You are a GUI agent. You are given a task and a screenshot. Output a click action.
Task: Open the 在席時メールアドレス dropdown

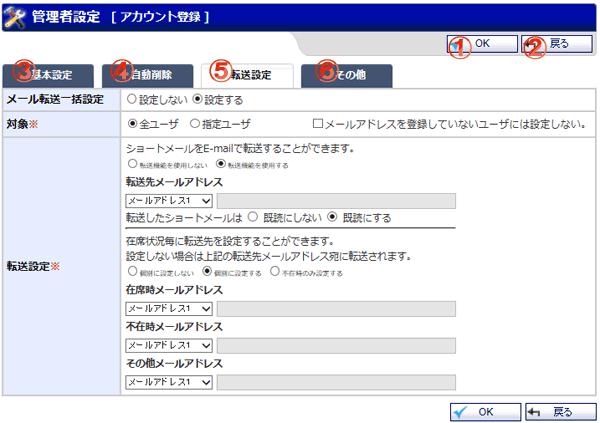(x=169, y=309)
